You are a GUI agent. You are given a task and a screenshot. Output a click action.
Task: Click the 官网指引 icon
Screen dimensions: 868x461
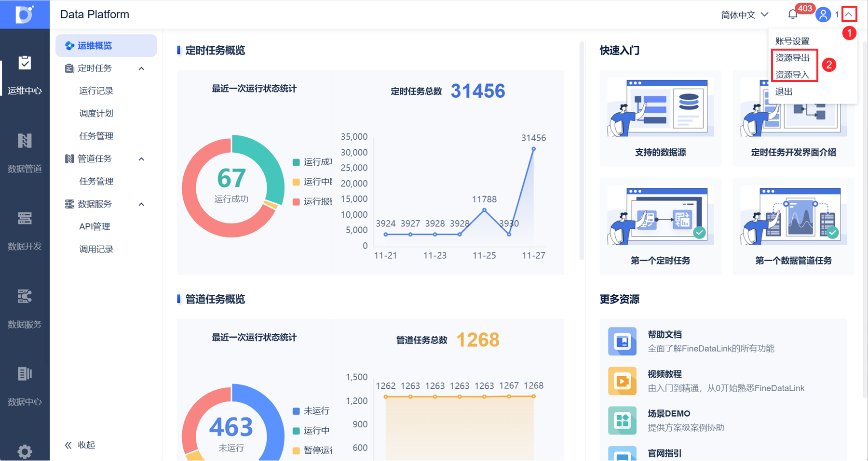point(623,453)
